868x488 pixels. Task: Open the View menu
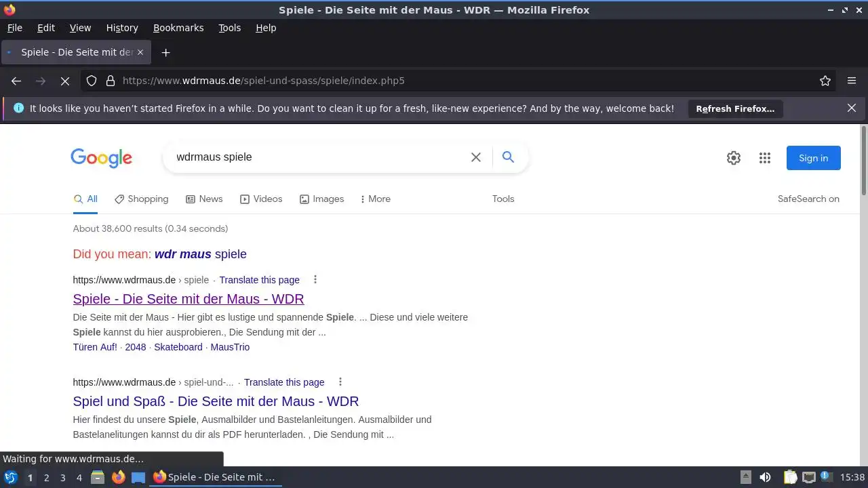click(x=80, y=28)
